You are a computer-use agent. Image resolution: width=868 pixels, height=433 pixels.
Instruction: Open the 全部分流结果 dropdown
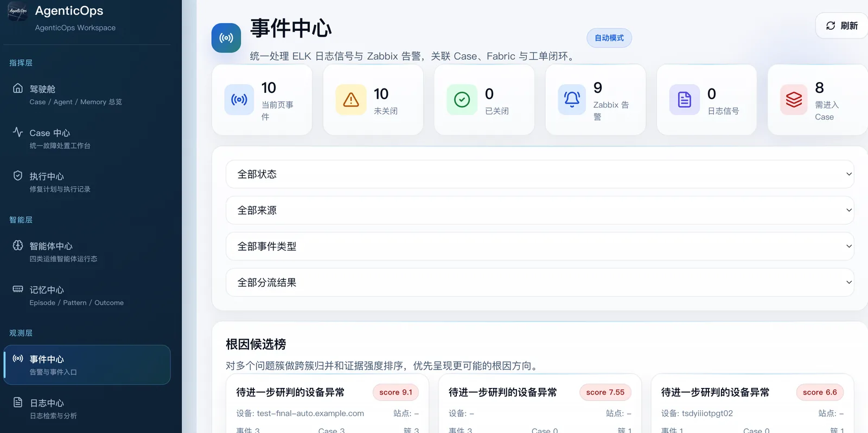[540, 282]
